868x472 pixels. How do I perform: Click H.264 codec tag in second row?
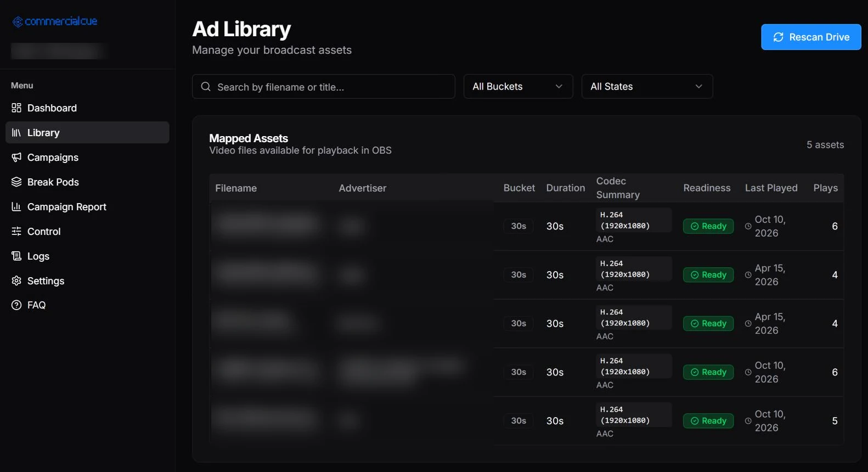634,269
